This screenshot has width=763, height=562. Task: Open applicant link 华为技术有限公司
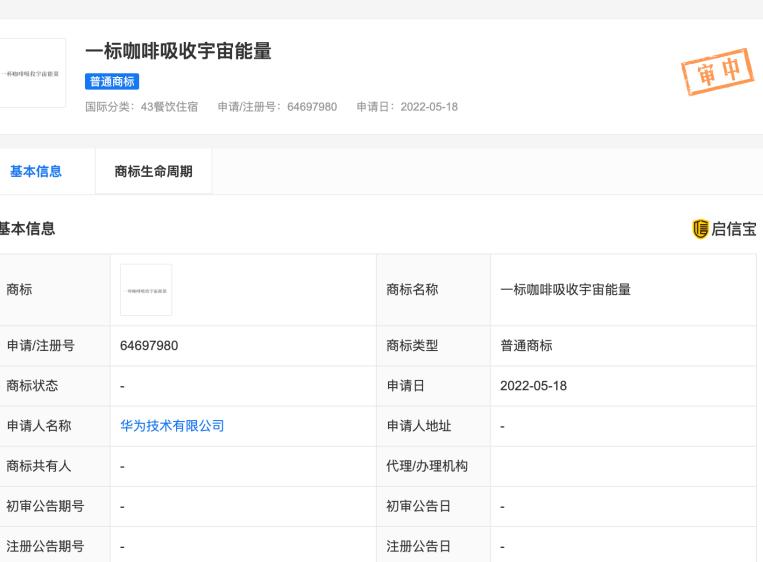(x=171, y=426)
